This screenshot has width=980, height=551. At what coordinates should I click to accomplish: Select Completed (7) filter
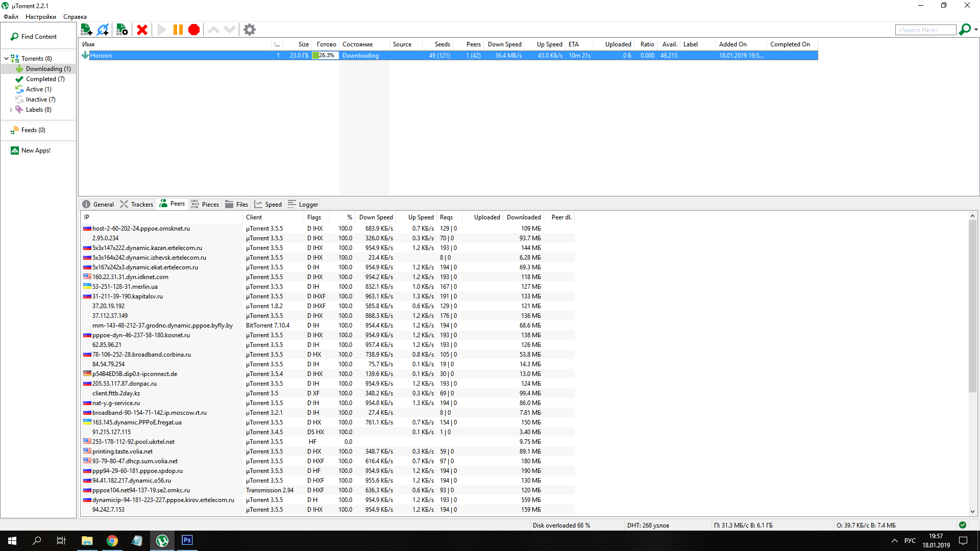tap(45, 79)
